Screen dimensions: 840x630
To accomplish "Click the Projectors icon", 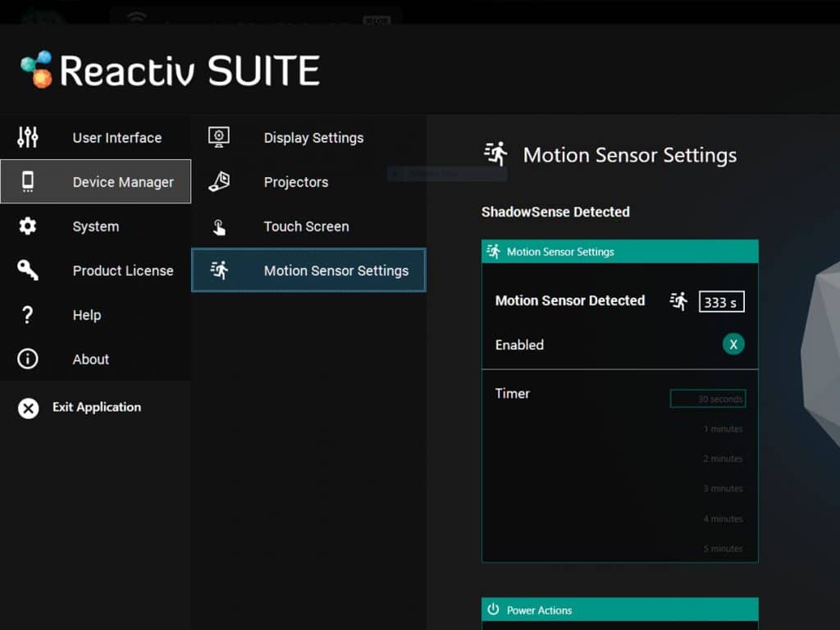I will pos(219,181).
